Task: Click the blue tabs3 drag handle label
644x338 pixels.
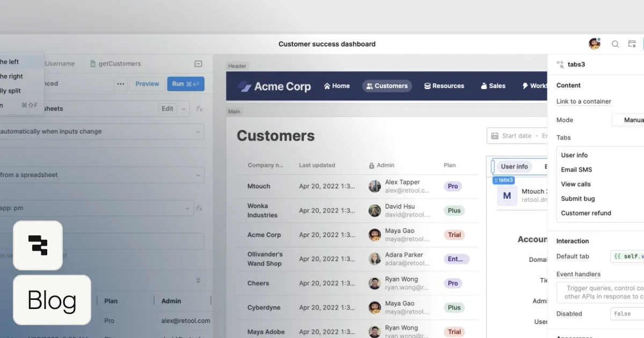Action: pyautogui.click(x=504, y=180)
